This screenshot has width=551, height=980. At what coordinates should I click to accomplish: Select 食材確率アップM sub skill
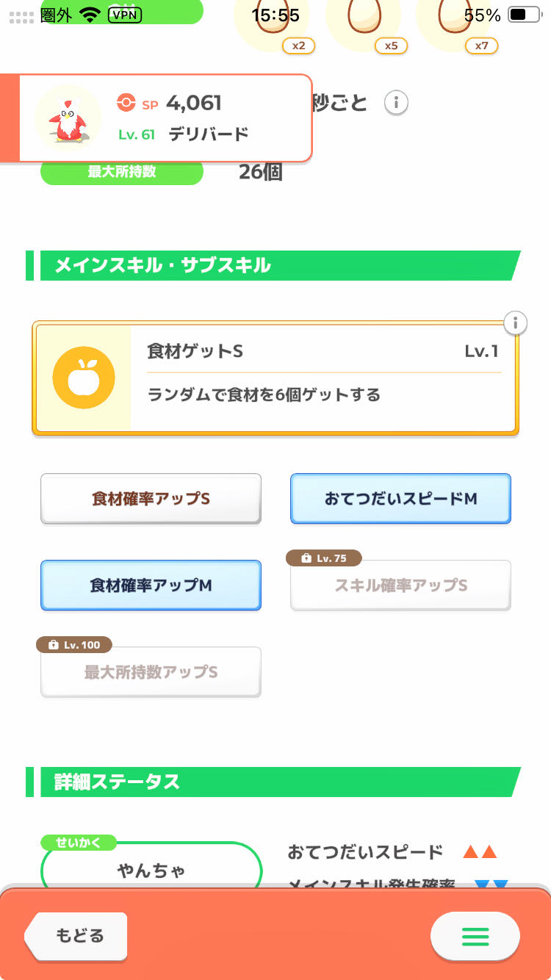pyautogui.click(x=151, y=586)
